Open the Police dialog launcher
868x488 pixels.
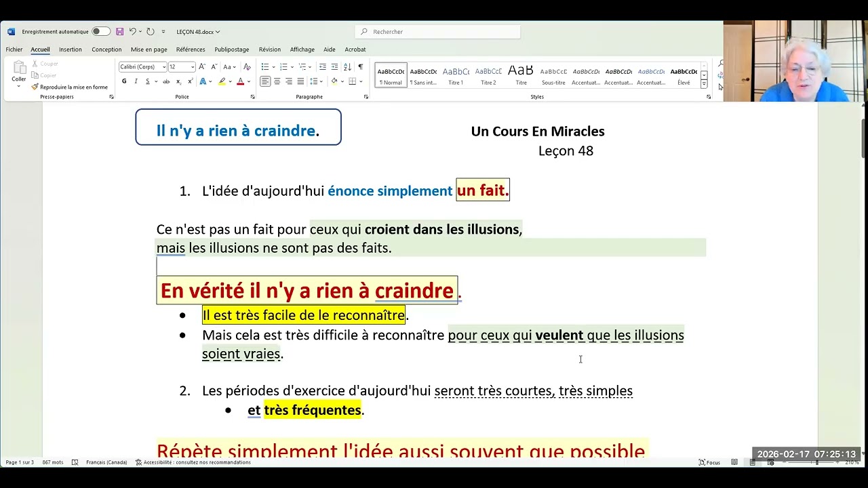[x=252, y=97]
